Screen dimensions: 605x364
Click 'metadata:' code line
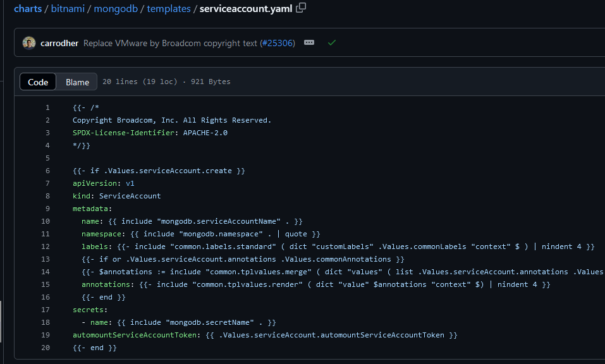(x=92, y=209)
